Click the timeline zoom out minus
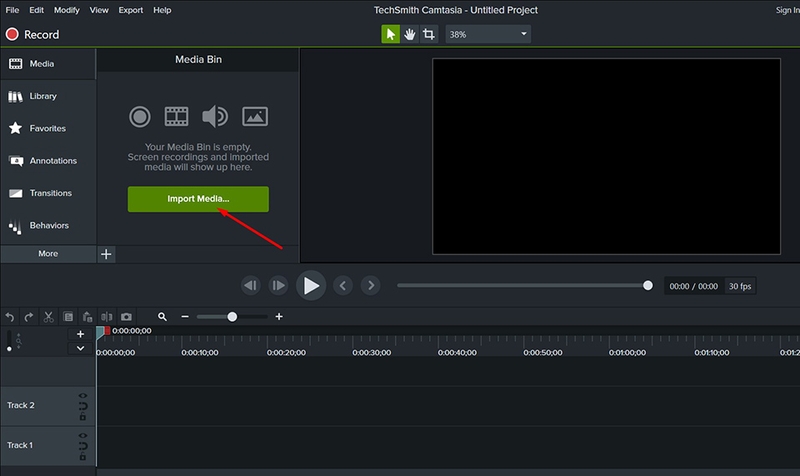This screenshot has height=476, width=800. coord(185,317)
